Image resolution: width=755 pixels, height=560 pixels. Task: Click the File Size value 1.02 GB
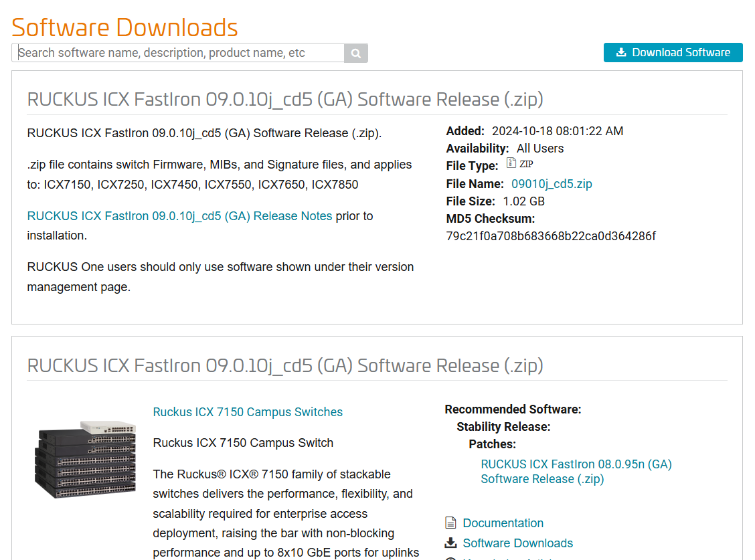pos(523,201)
